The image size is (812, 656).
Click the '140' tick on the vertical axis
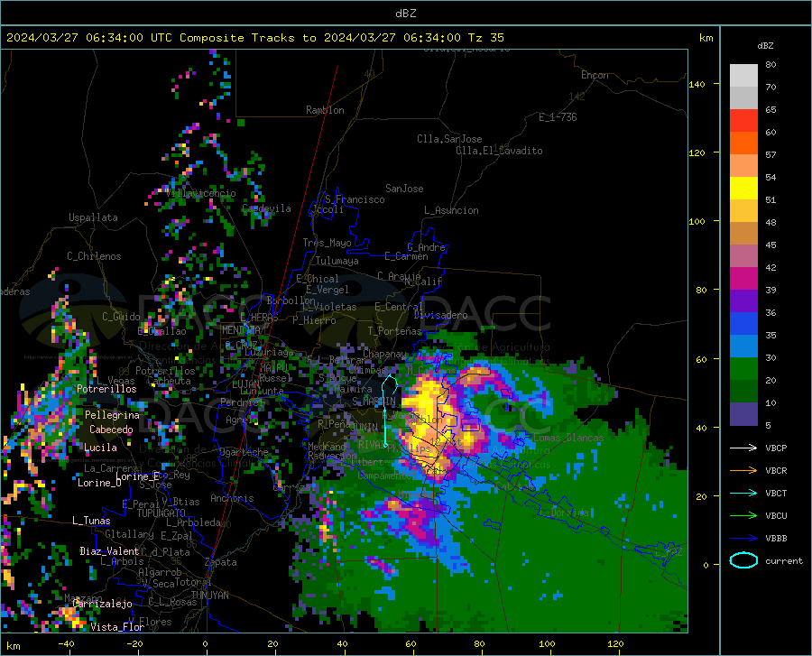pos(697,84)
